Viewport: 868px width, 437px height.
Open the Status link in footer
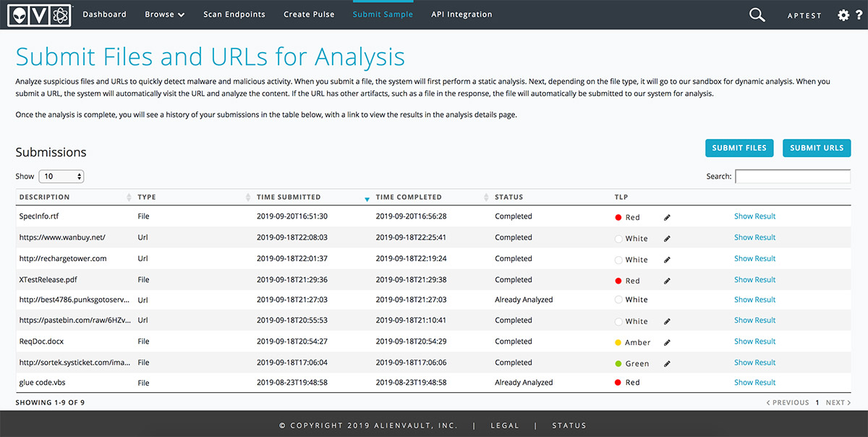coord(569,425)
